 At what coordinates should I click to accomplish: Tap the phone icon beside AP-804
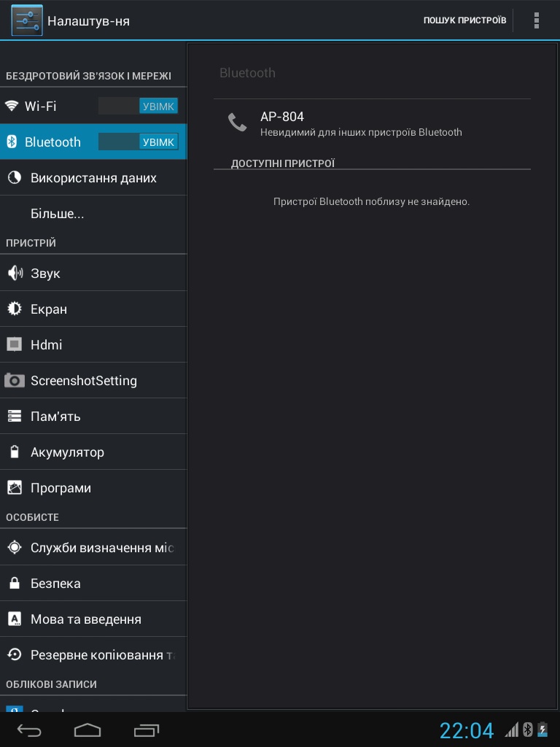(237, 122)
